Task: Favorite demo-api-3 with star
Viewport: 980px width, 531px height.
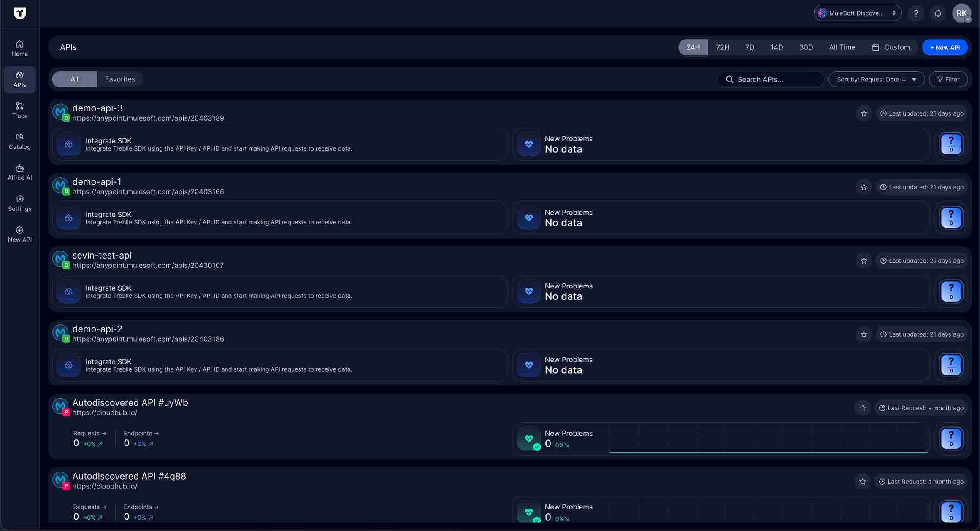Action: click(x=864, y=113)
